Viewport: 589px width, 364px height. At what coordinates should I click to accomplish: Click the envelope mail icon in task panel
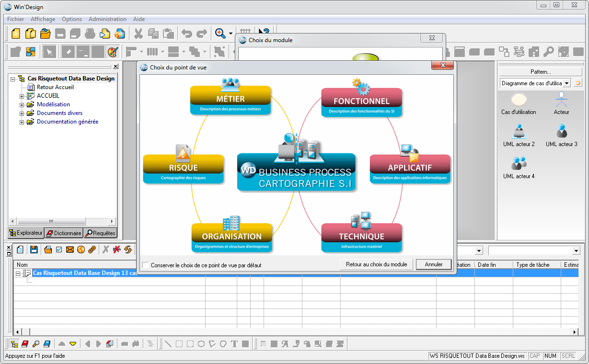70,250
